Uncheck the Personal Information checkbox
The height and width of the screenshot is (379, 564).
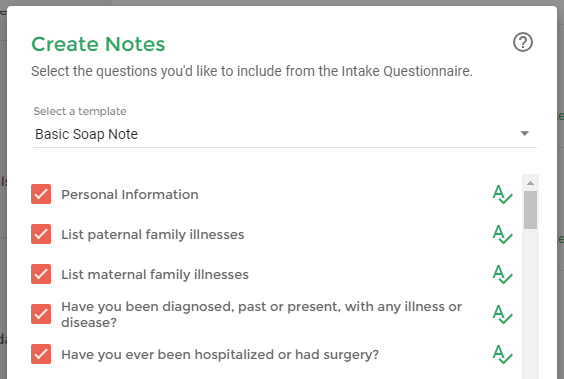point(41,194)
